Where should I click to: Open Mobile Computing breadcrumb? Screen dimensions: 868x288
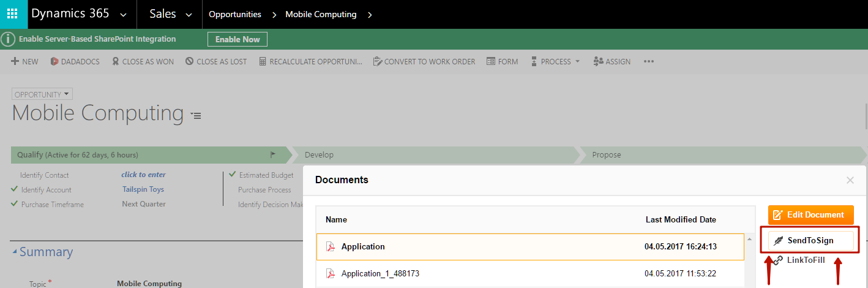point(321,14)
